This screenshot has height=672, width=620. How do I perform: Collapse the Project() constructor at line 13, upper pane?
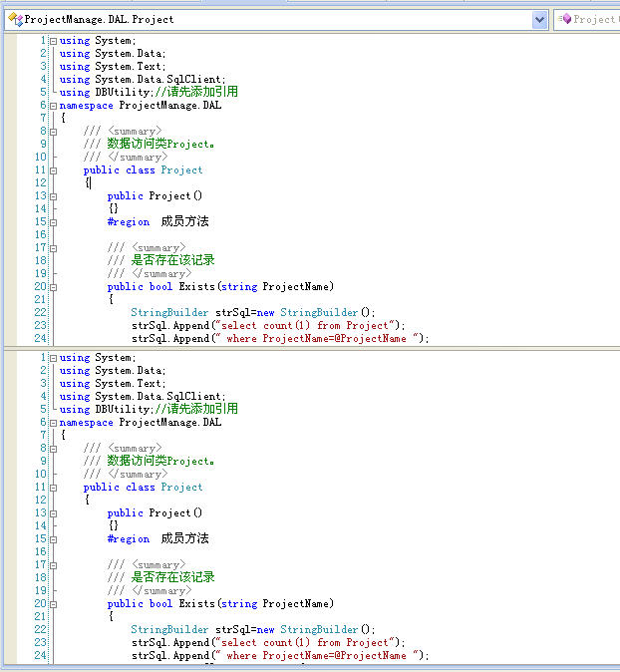pos(53,196)
